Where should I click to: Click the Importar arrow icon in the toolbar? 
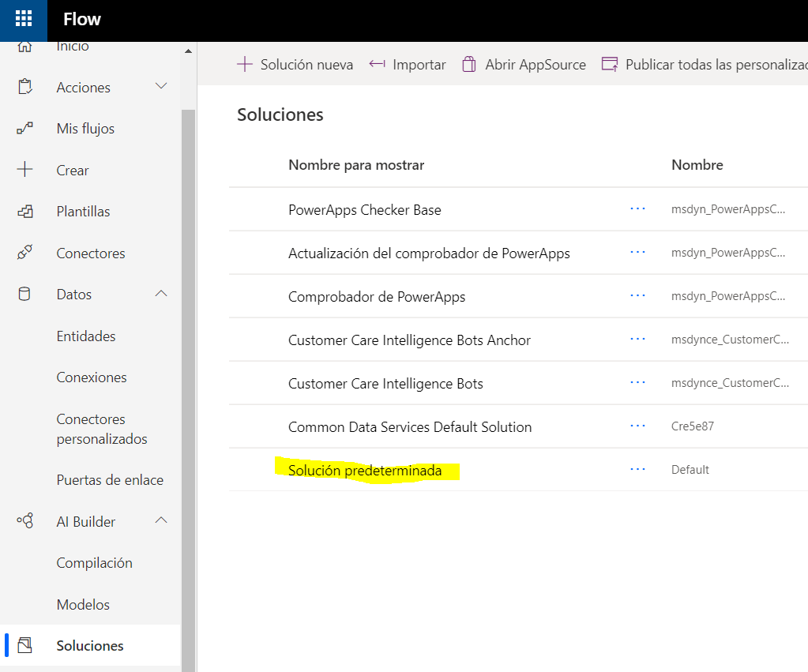click(x=377, y=63)
